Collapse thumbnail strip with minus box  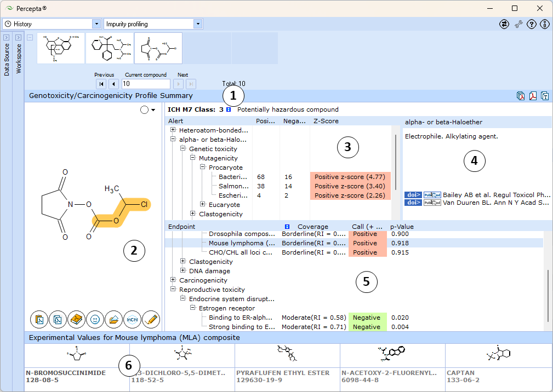tap(30, 37)
